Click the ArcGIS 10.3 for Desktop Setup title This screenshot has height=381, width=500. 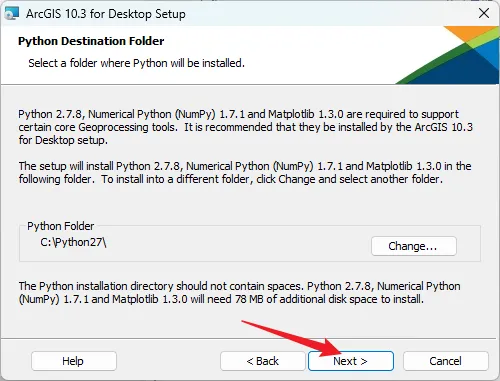point(106,14)
